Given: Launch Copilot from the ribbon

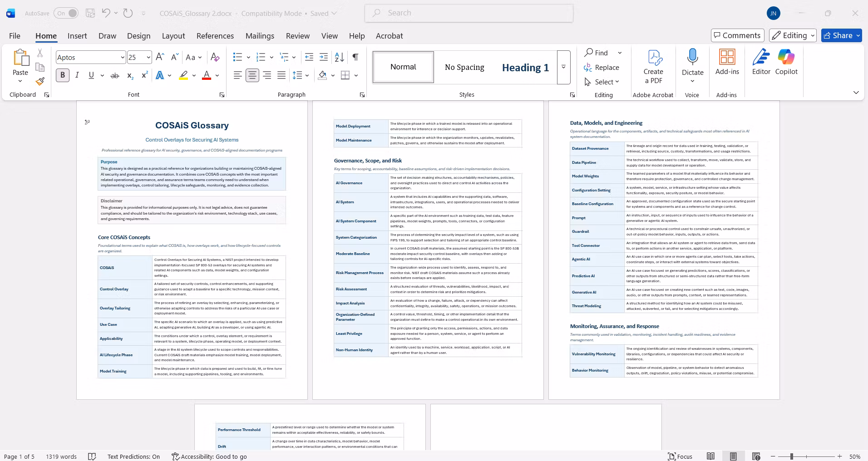Looking at the screenshot, I should click(786, 62).
